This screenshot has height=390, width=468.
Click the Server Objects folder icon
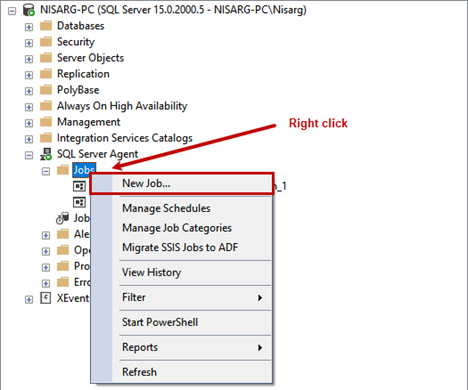[x=46, y=58]
